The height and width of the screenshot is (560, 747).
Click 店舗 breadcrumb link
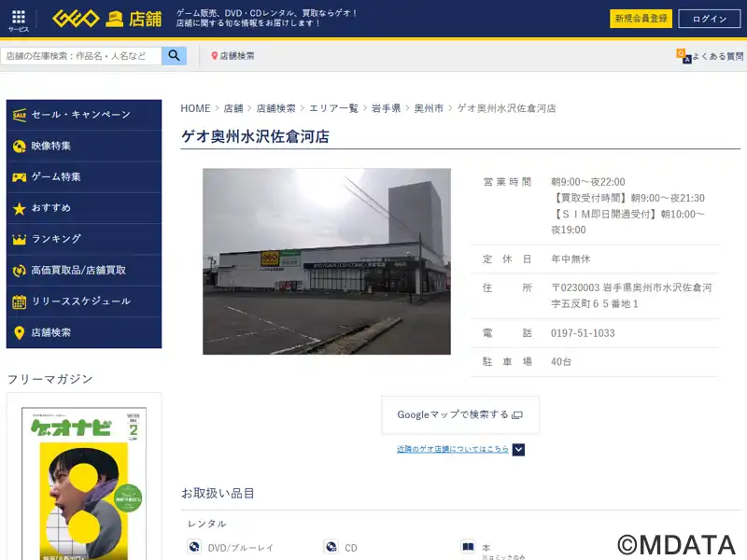coord(233,108)
